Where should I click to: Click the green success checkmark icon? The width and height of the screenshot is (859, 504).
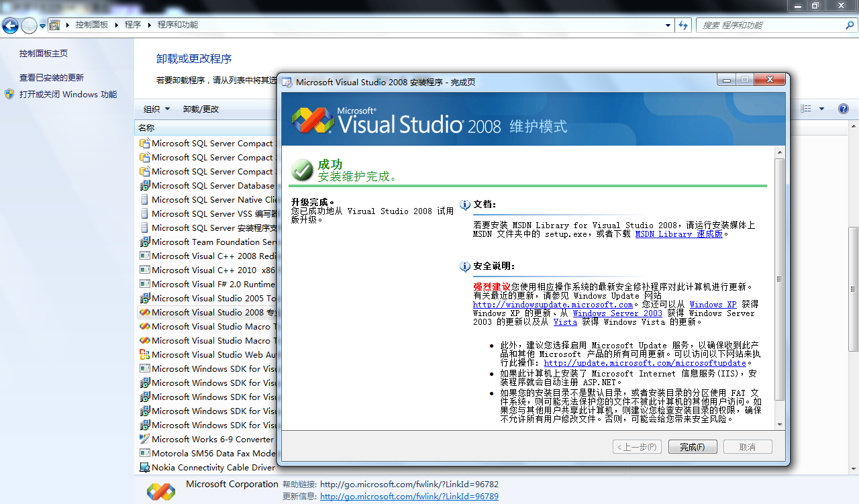click(x=303, y=170)
